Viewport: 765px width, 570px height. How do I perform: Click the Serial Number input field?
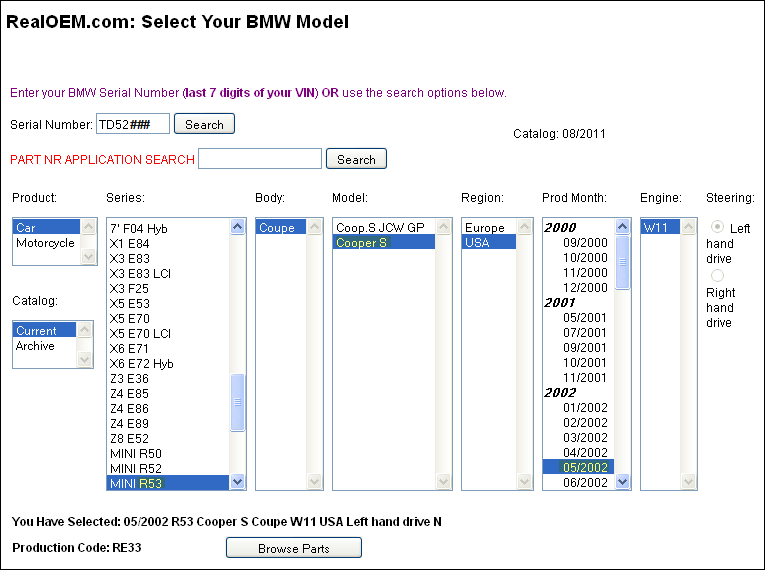coord(132,124)
